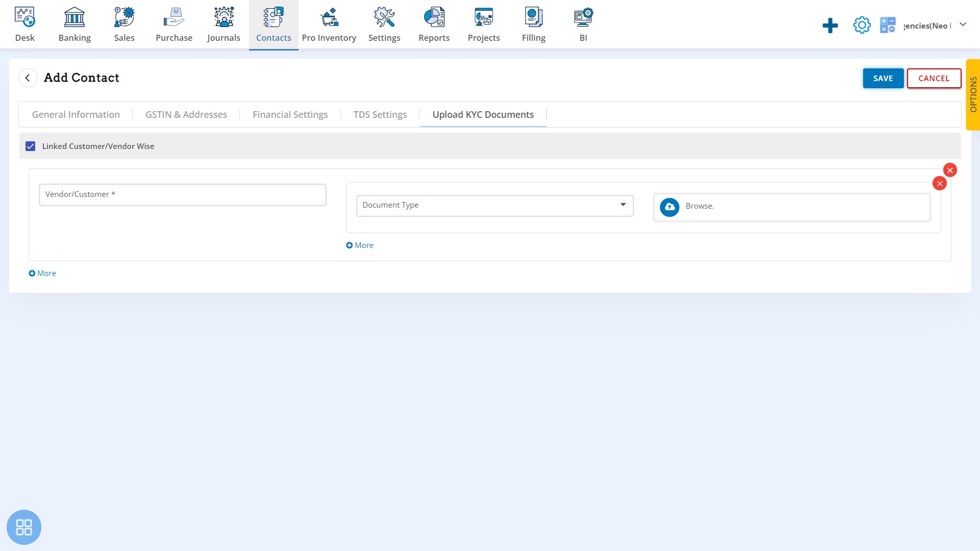Click the Browse upload icon button
The image size is (980, 551).
point(670,206)
